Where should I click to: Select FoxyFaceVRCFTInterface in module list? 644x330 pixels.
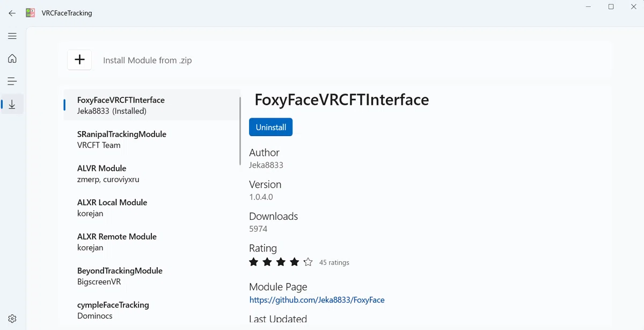[152, 105]
